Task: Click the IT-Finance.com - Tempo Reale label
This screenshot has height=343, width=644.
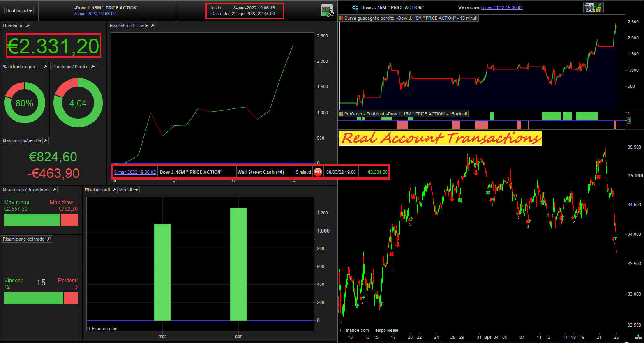Action: (368, 330)
